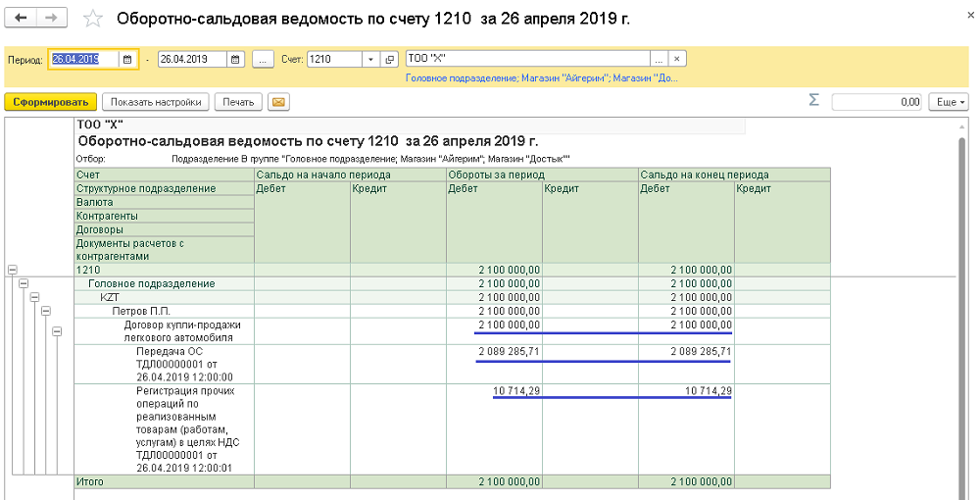Collapse the Головное подразделение group
The width and height of the screenshot is (980, 500).
tap(24, 283)
